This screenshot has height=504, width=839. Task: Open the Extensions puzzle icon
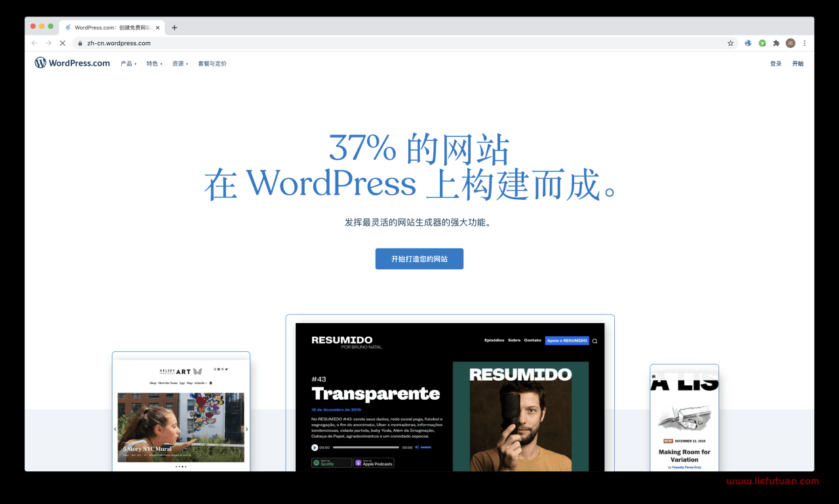[x=776, y=43]
